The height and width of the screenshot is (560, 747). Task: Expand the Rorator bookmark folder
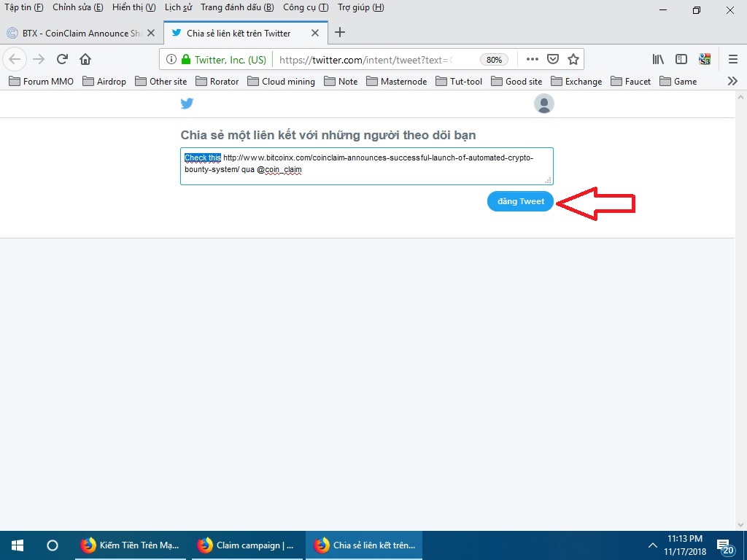tap(217, 82)
